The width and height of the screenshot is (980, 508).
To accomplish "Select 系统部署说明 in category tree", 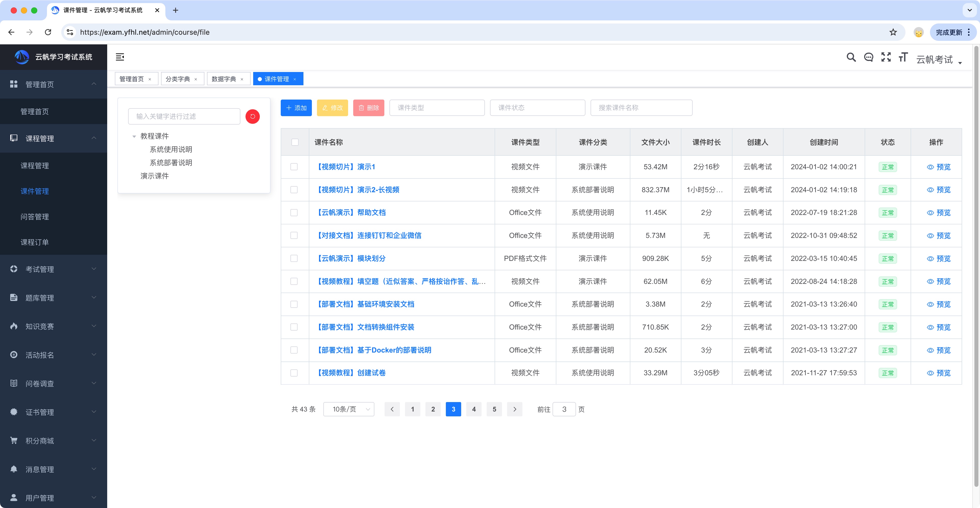I will pyautogui.click(x=171, y=163).
